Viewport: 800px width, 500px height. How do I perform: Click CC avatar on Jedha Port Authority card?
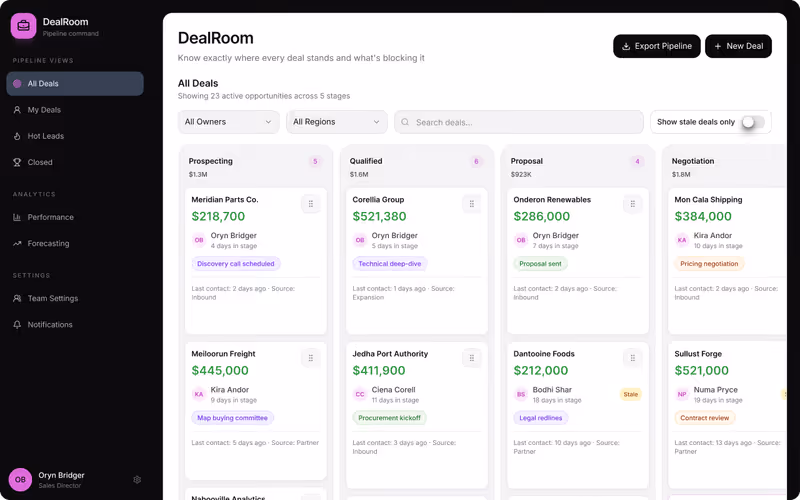click(360, 394)
